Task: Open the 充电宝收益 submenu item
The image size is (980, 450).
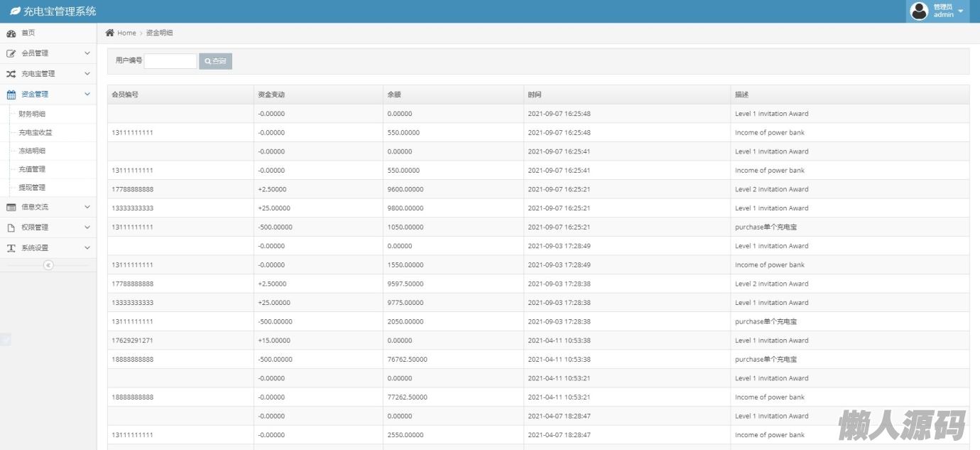Action: click(x=36, y=132)
